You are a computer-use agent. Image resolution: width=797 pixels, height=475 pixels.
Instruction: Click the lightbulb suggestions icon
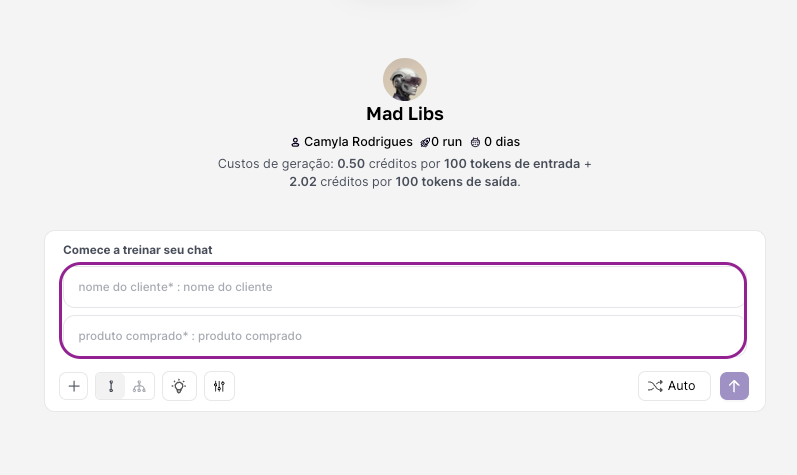[179, 386]
